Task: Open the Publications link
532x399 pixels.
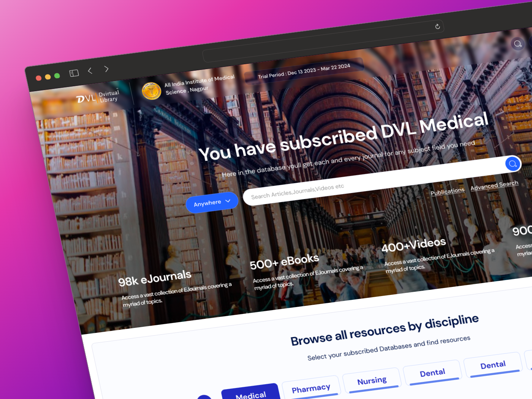Action: (447, 192)
